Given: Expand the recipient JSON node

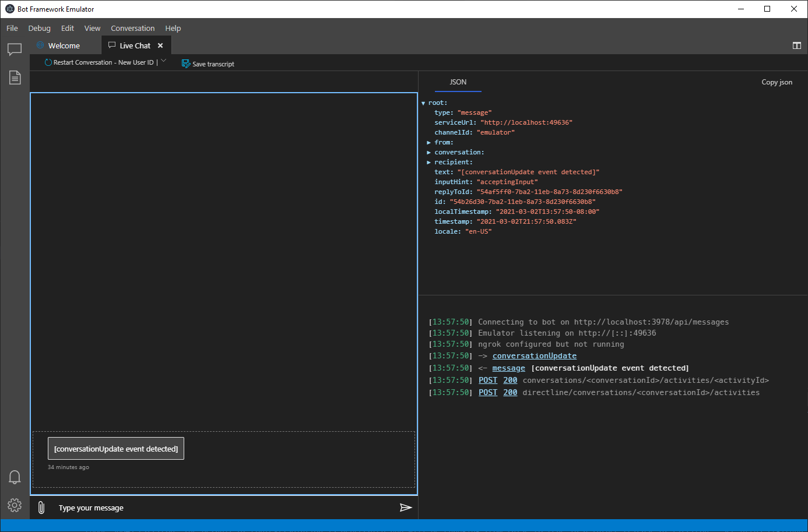Looking at the screenshot, I should coord(428,162).
